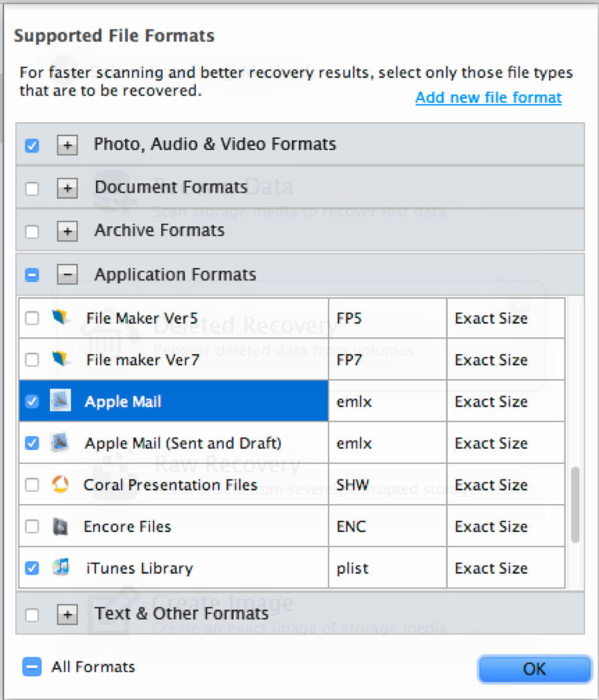
Task: Expand the Archive Formats group
Action: click(67, 231)
